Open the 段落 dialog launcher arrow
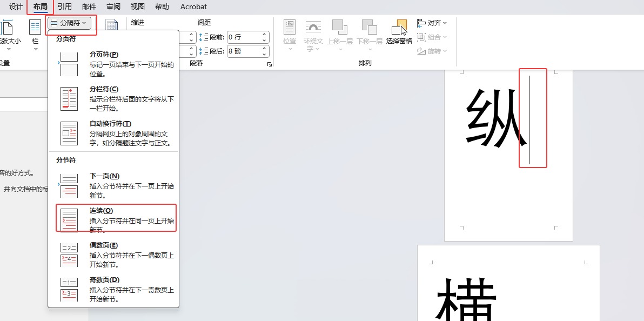This screenshot has height=321, width=644. click(270, 64)
